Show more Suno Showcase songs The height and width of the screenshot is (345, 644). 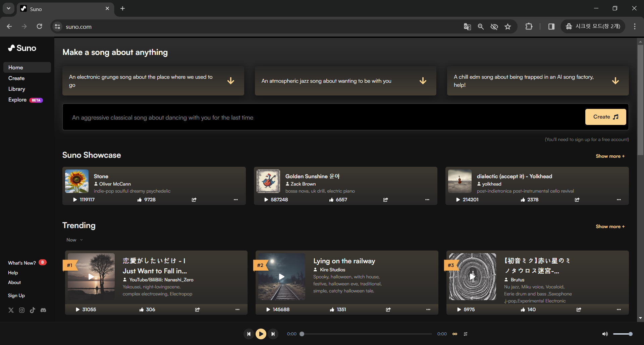click(x=610, y=156)
